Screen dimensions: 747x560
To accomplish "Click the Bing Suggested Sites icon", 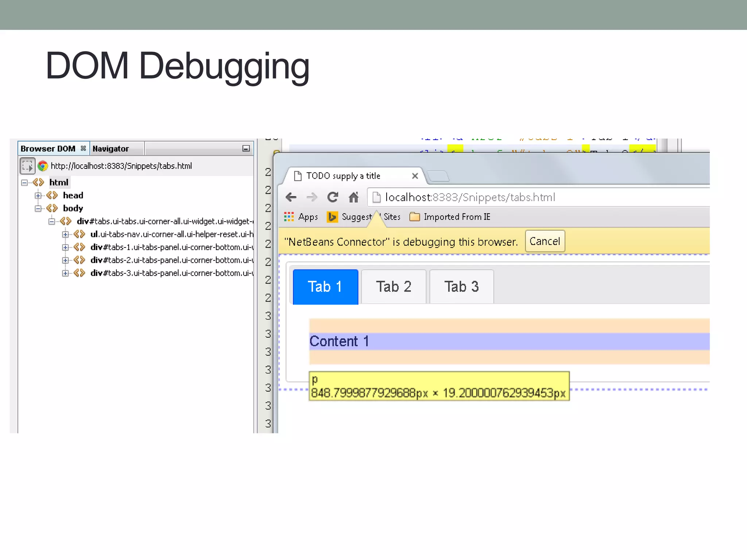I will [x=332, y=217].
